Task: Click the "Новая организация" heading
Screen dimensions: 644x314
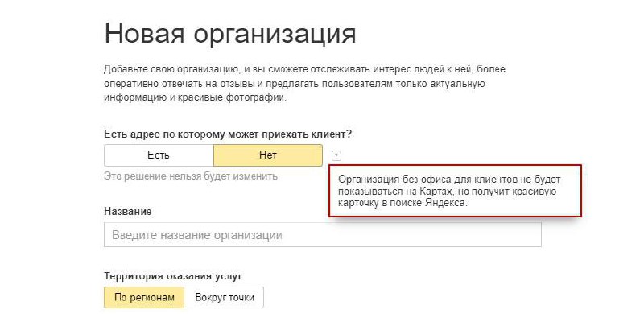Action: (230, 34)
